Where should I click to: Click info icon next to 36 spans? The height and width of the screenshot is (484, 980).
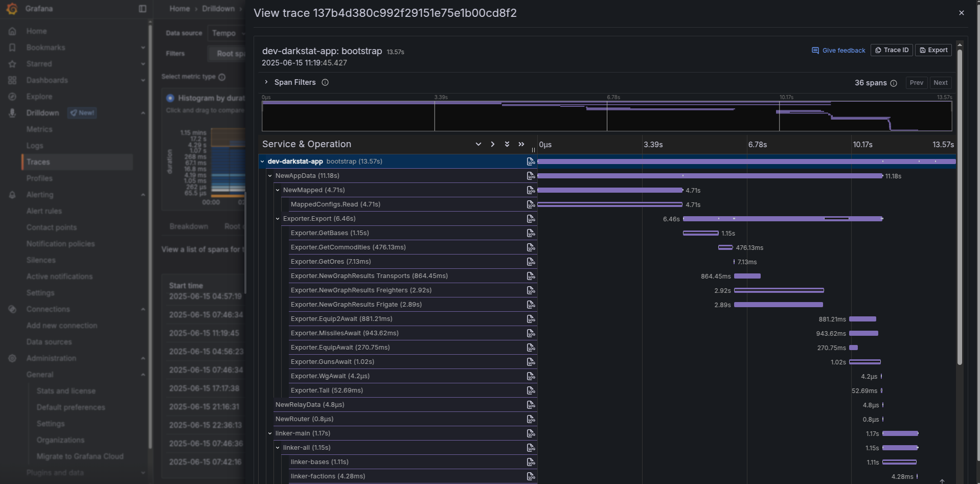pyautogui.click(x=894, y=83)
